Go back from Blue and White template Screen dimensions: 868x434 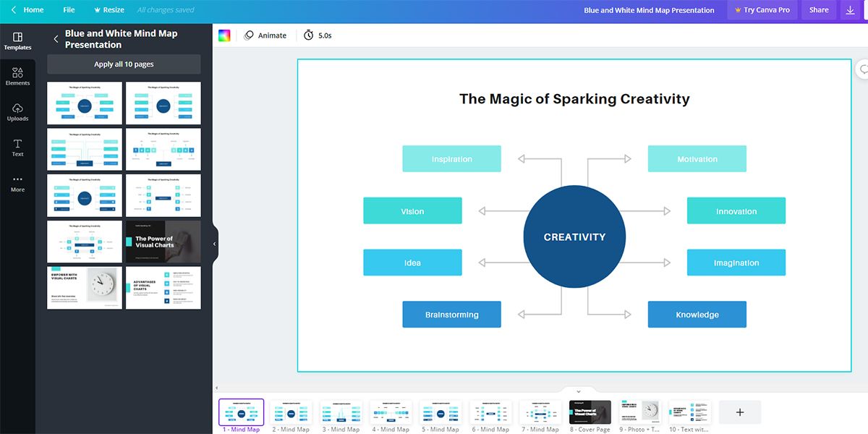pos(56,39)
